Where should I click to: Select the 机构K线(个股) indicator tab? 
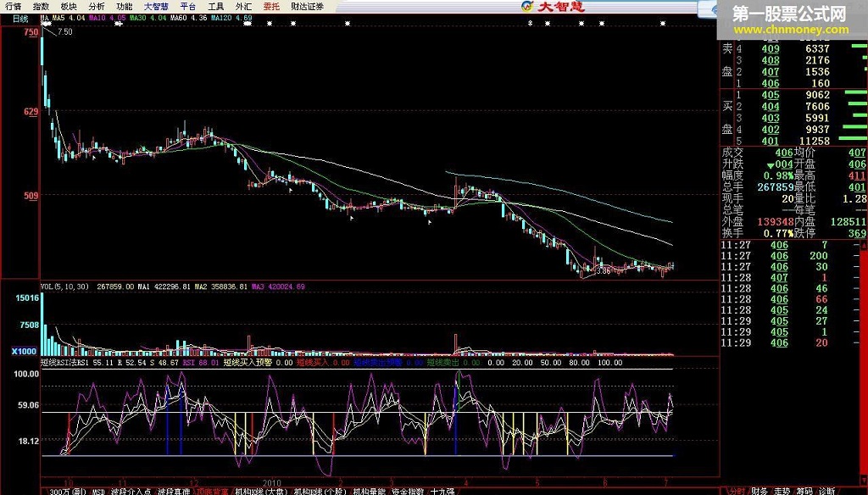click(320, 491)
